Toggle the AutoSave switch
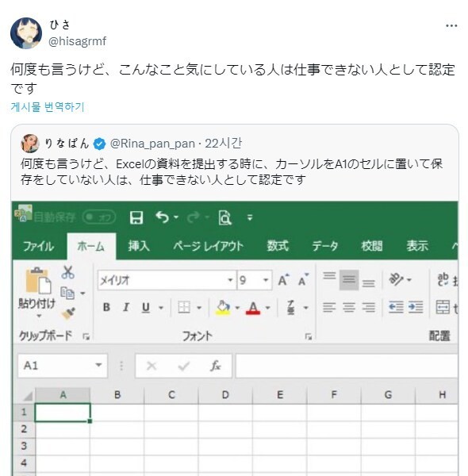Screen dimensions: 468x476 click(x=99, y=217)
